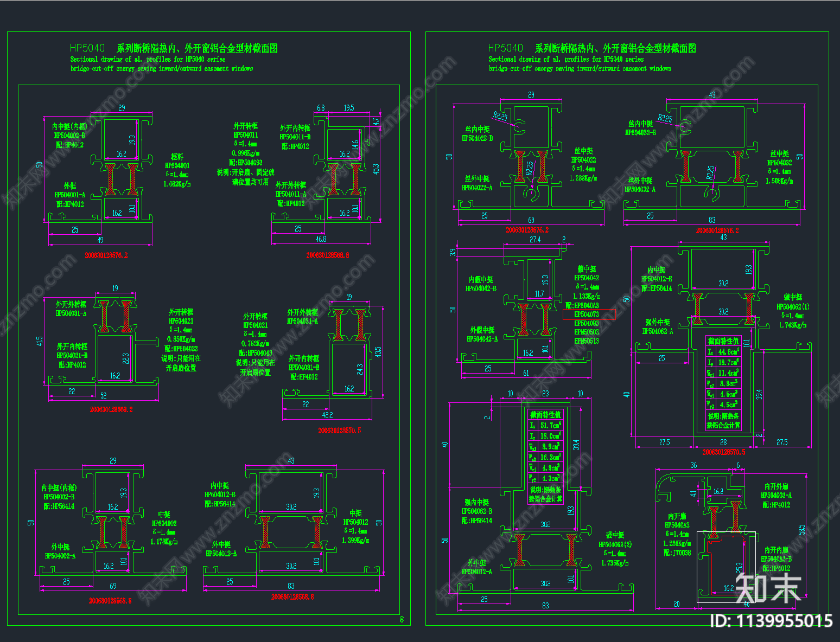Click the HP504033 accessory code
Viewport: 840px width, 642px height.
[185, 349]
